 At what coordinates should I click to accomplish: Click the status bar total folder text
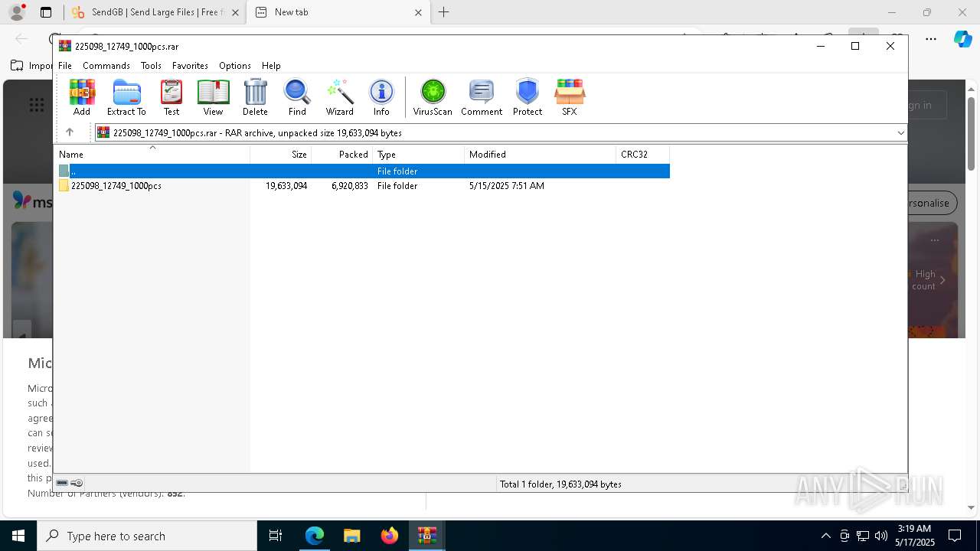[560, 484]
